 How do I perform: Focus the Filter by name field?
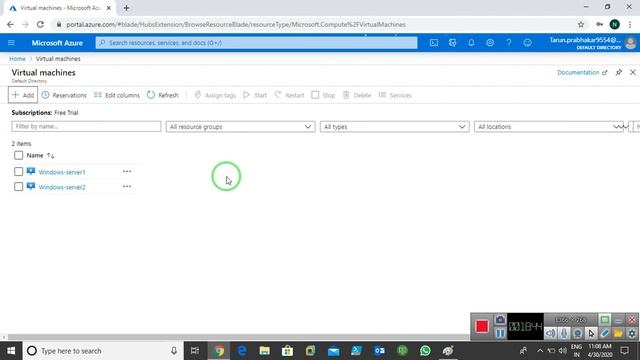[86, 127]
